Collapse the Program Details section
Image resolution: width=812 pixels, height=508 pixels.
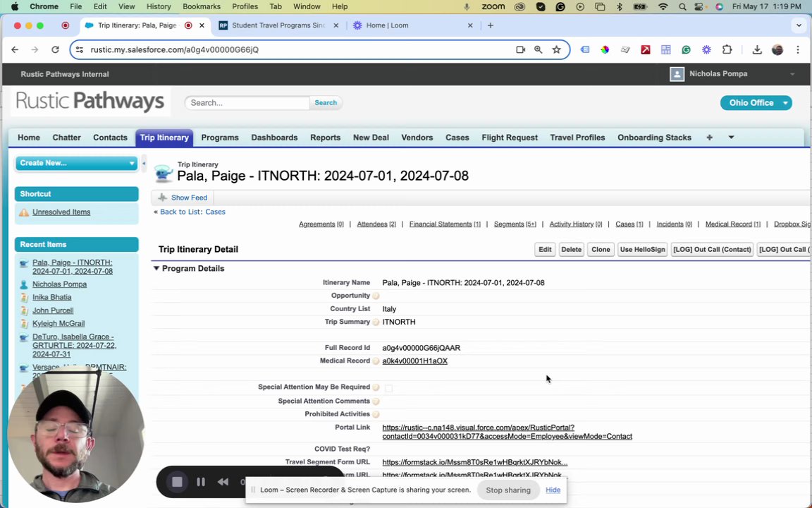coord(156,269)
